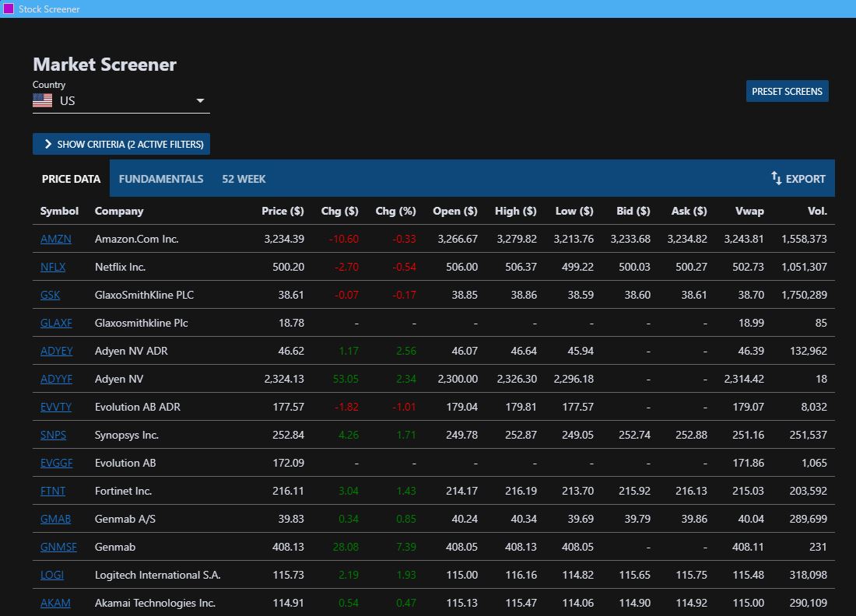Open the NFLX symbol link
856x616 pixels.
(x=53, y=267)
